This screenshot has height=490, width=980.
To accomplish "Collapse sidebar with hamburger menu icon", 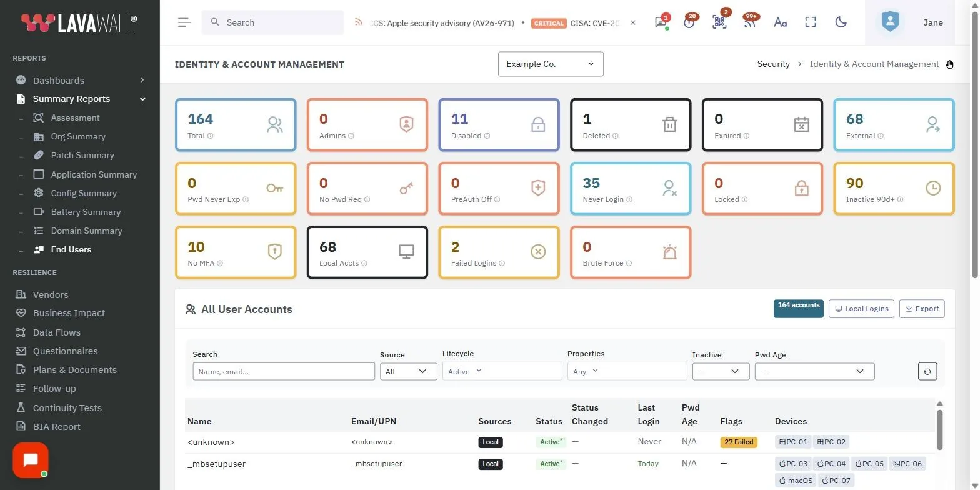I will coord(184,22).
